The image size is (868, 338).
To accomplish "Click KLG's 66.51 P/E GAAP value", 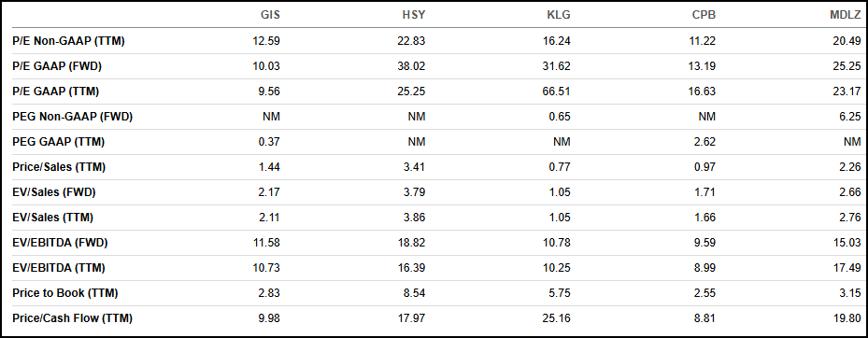I will click(558, 92).
